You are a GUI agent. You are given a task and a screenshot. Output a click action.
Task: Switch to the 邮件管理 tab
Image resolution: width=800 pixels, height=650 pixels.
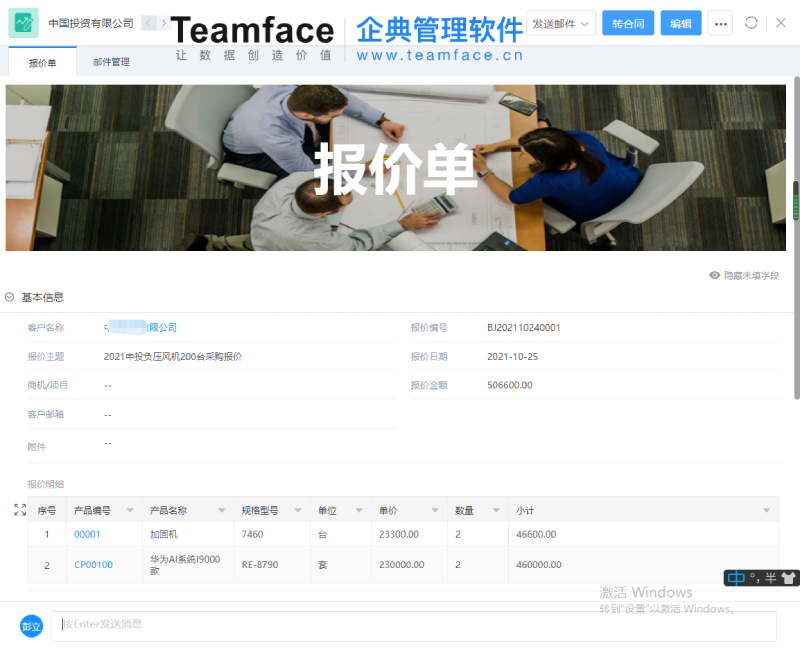click(x=111, y=62)
